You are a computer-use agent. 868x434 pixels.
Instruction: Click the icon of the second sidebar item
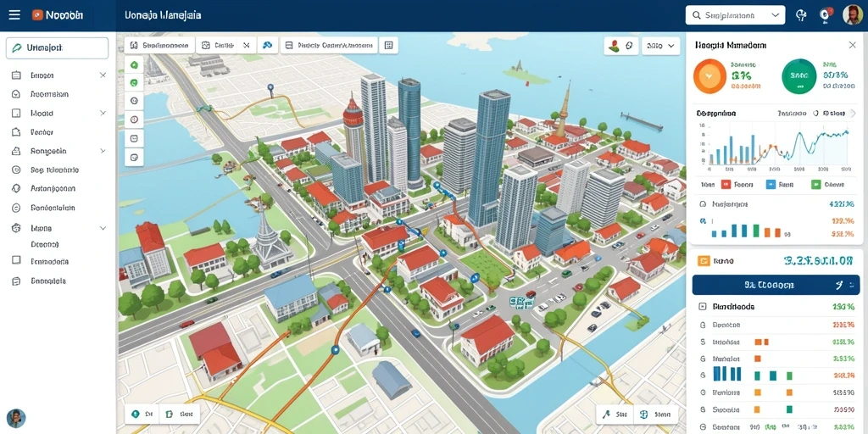coord(16,94)
